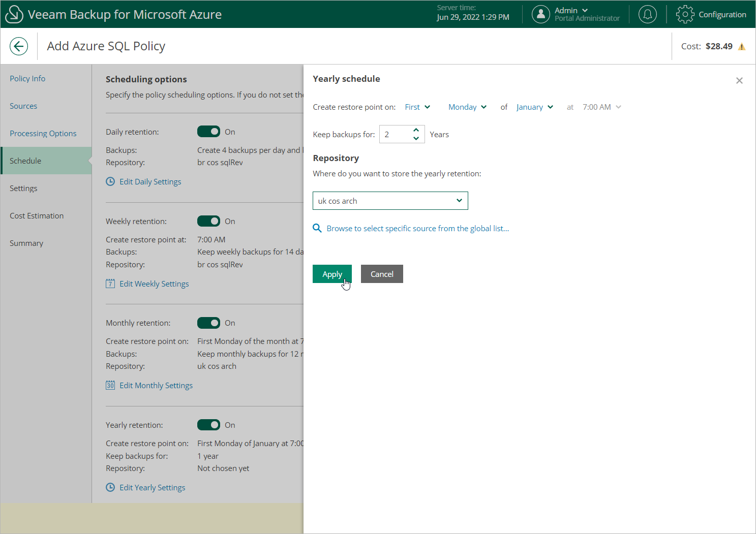Click the Weekly 7:00 AM restore point value
This screenshot has width=756, height=534.
coord(211,239)
